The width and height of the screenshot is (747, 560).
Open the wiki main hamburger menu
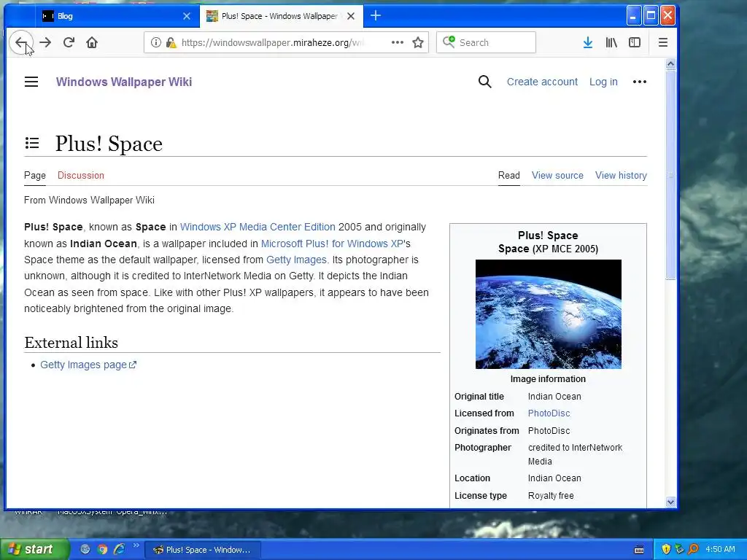31,82
